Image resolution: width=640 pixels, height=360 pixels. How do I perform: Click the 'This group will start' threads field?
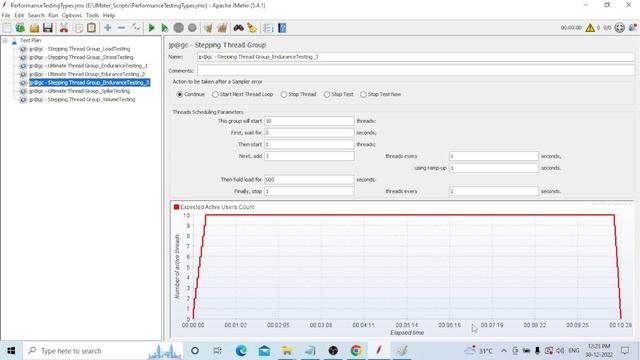[309, 121]
